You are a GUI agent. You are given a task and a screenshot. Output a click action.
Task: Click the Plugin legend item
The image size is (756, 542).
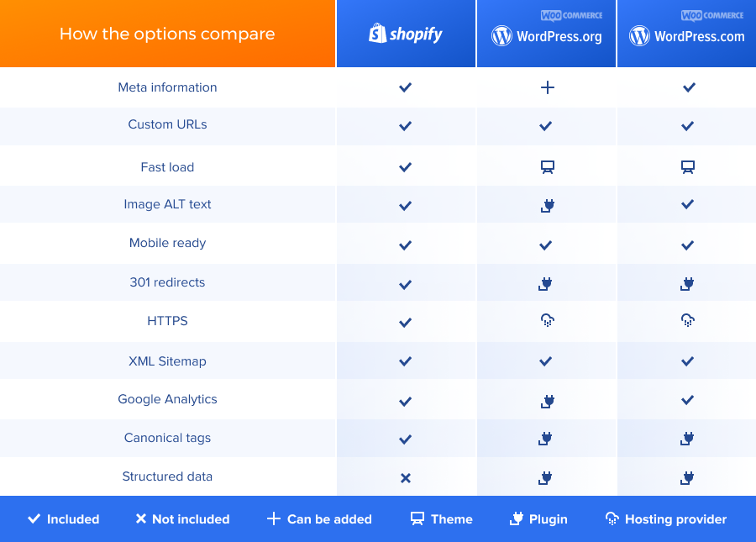coord(538,519)
